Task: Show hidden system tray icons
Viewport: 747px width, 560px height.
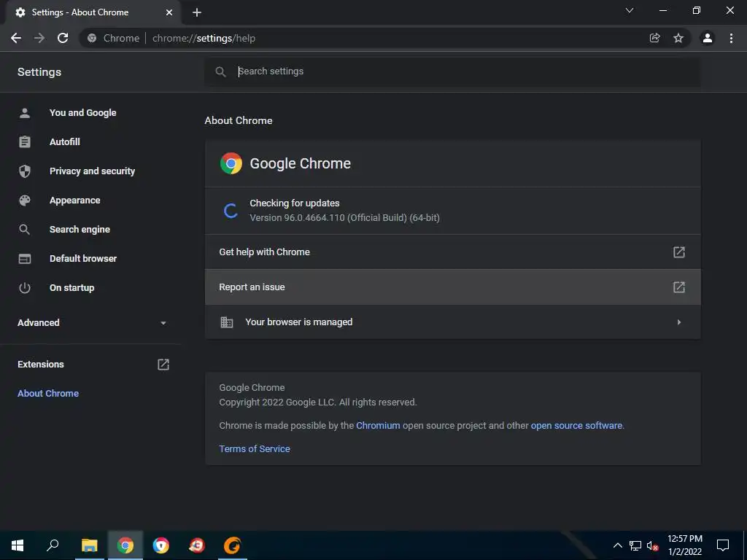Action: pyautogui.click(x=617, y=545)
